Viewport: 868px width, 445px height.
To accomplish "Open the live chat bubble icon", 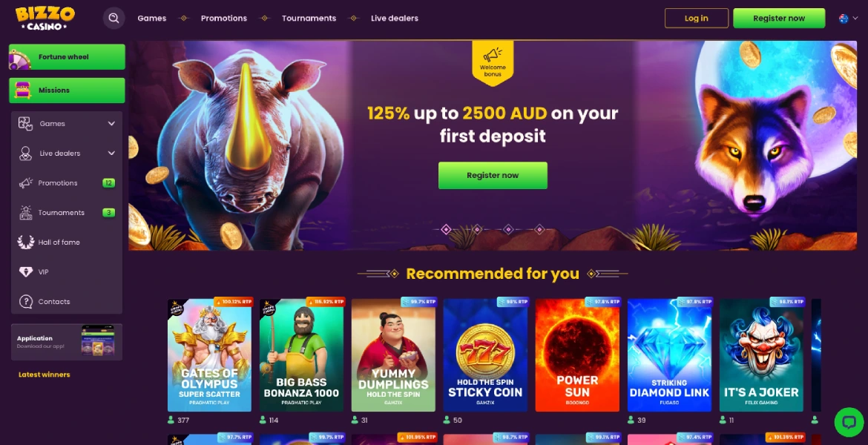I will (x=849, y=422).
